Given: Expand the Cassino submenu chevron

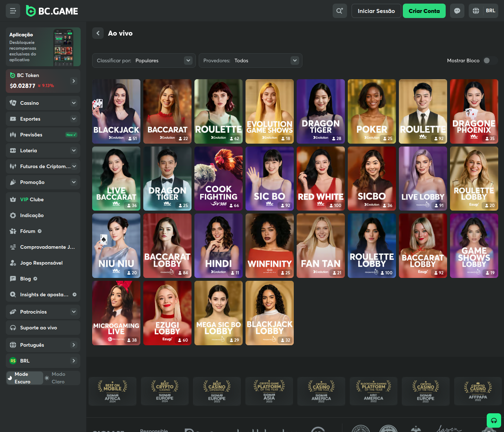Looking at the screenshot, I should tap(74, 103).
